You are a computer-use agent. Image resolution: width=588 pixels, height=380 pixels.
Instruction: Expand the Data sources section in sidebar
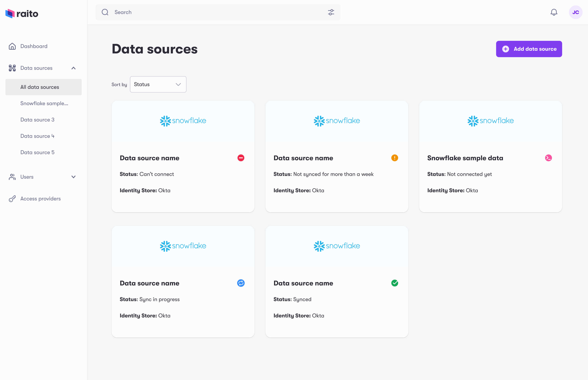tap(74, 68)
